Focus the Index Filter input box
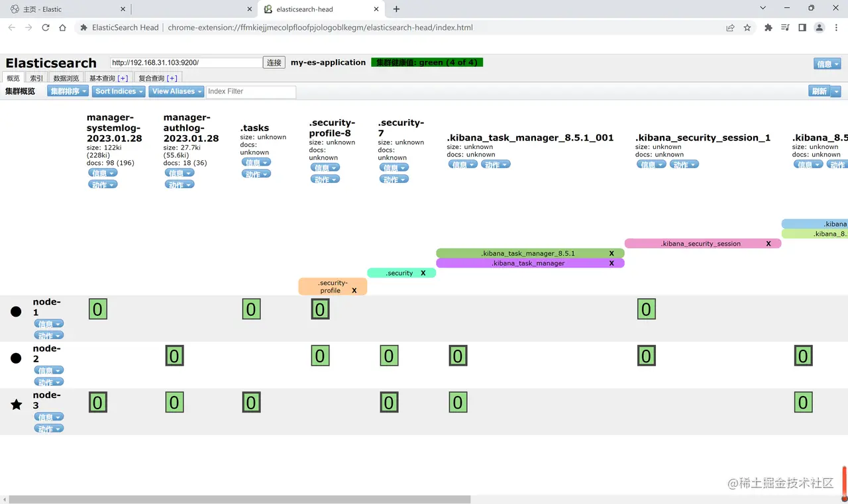The width and height of the screenshot is (848, 504). click(x=251, y=91)
